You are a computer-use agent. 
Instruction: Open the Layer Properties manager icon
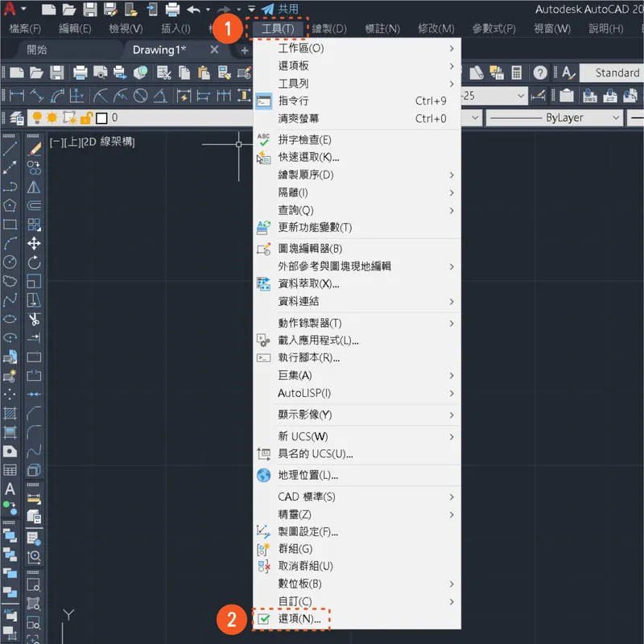[x=16, y=118]
